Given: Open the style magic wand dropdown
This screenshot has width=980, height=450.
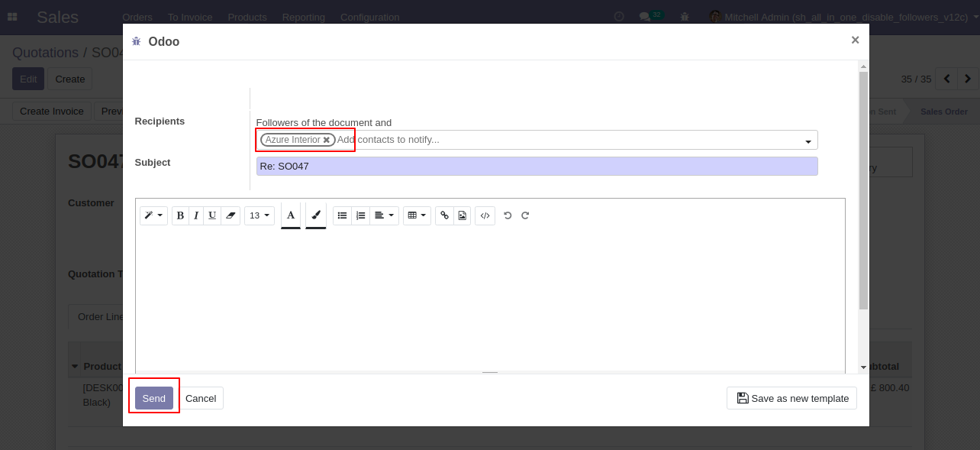Looking at the screenshot, I should pyautogui.click(x=153, y=215).
